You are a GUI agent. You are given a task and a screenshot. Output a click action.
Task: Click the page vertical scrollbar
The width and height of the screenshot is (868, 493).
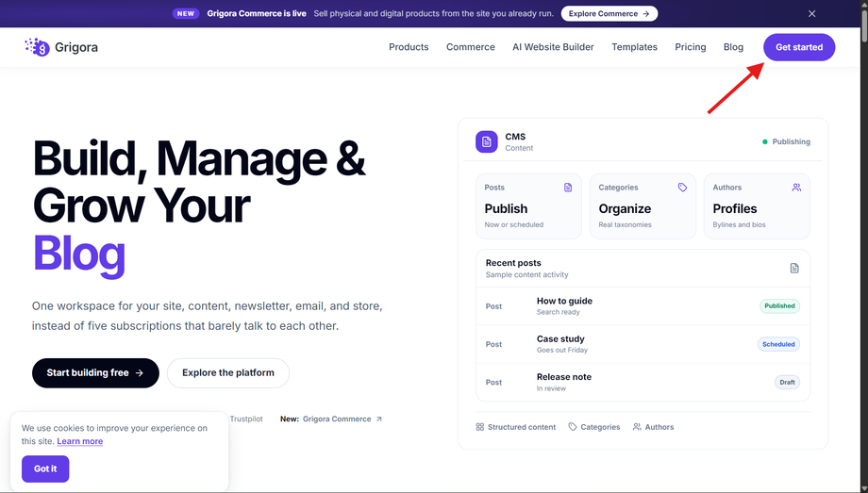pyautogui.click(x=863, y=25)
